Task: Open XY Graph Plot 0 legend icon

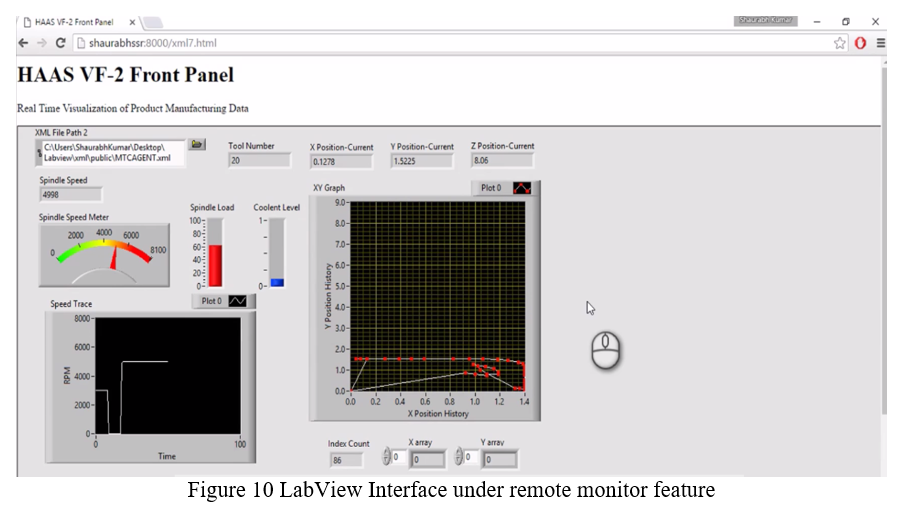Action: [522, 188]
